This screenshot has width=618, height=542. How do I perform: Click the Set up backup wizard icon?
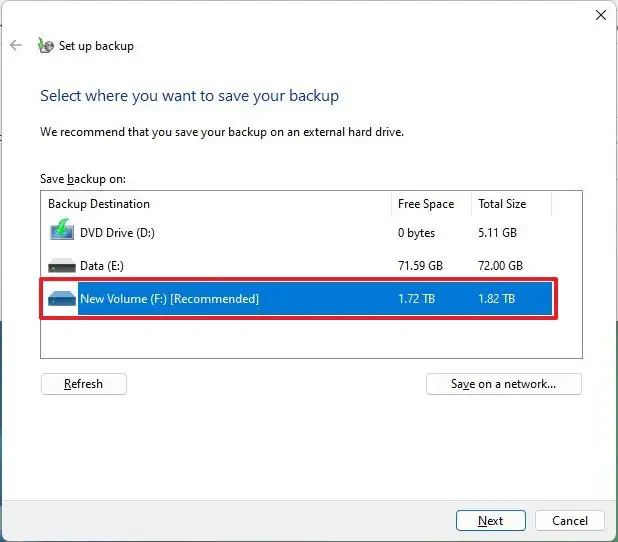tap(45, 45)
